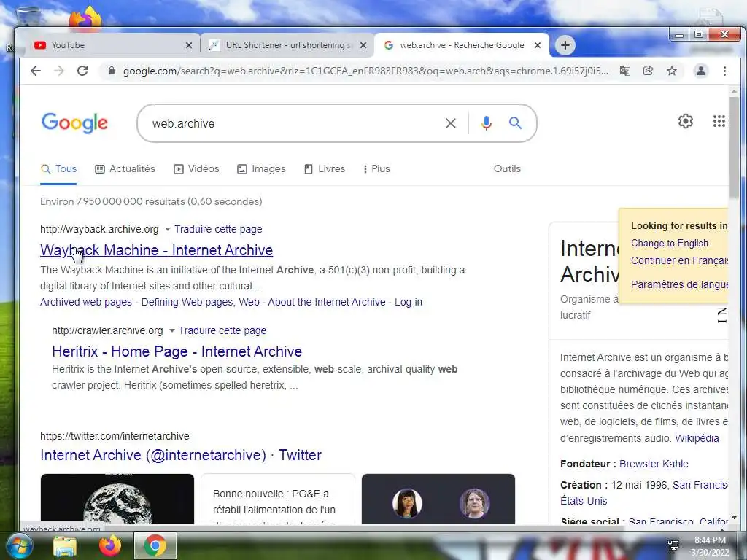
Task: Open the Log in sitelink
Action: pyautogui.click(x=409, y=303)
